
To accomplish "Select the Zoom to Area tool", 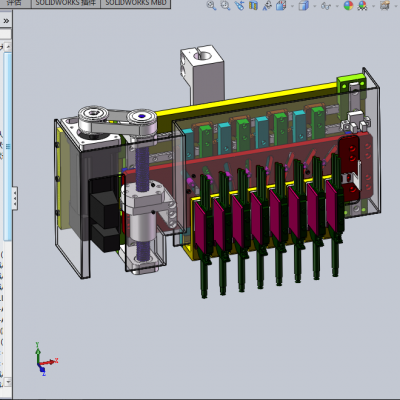I will coord(226,5).
